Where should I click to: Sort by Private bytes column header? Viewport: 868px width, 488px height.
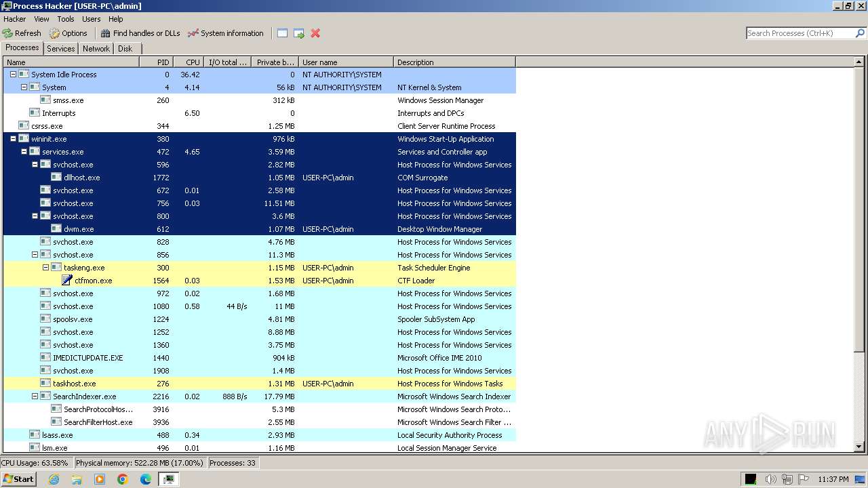point(275,62)
